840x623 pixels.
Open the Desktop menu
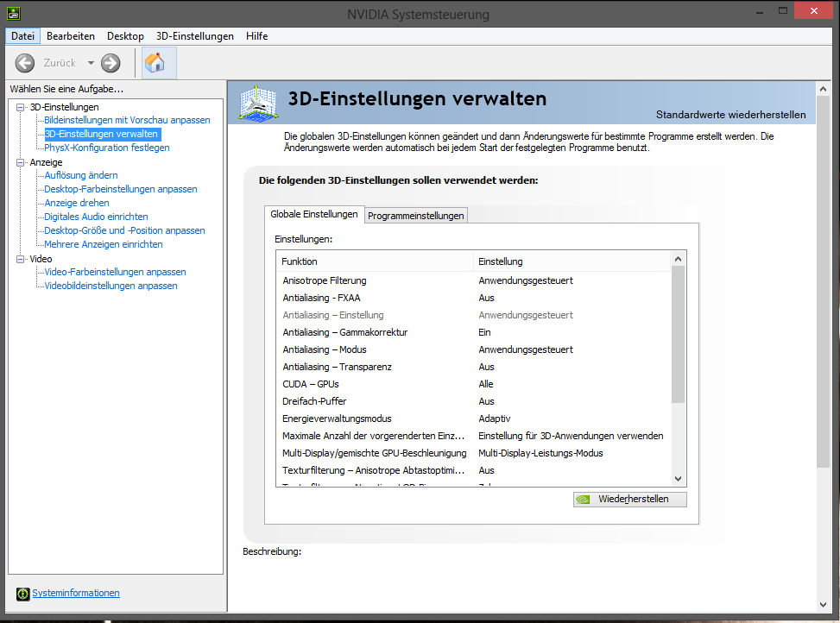(125, 36)
